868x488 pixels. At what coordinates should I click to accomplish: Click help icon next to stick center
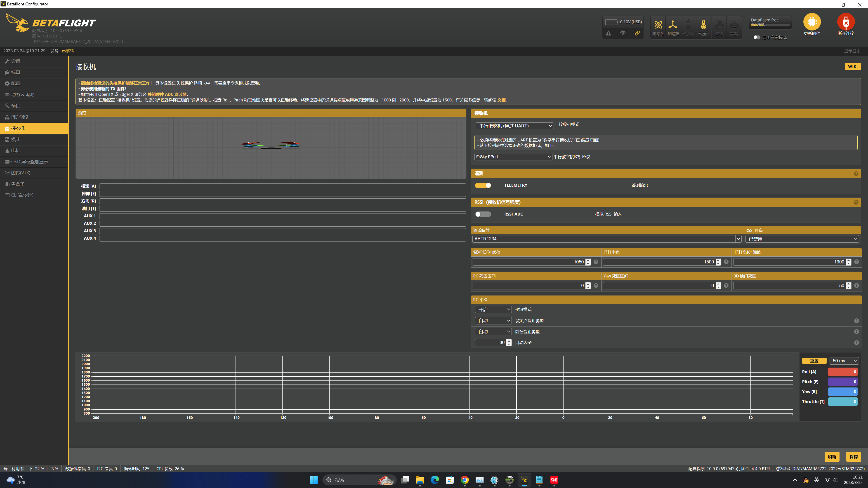click(x=726, y=262)
